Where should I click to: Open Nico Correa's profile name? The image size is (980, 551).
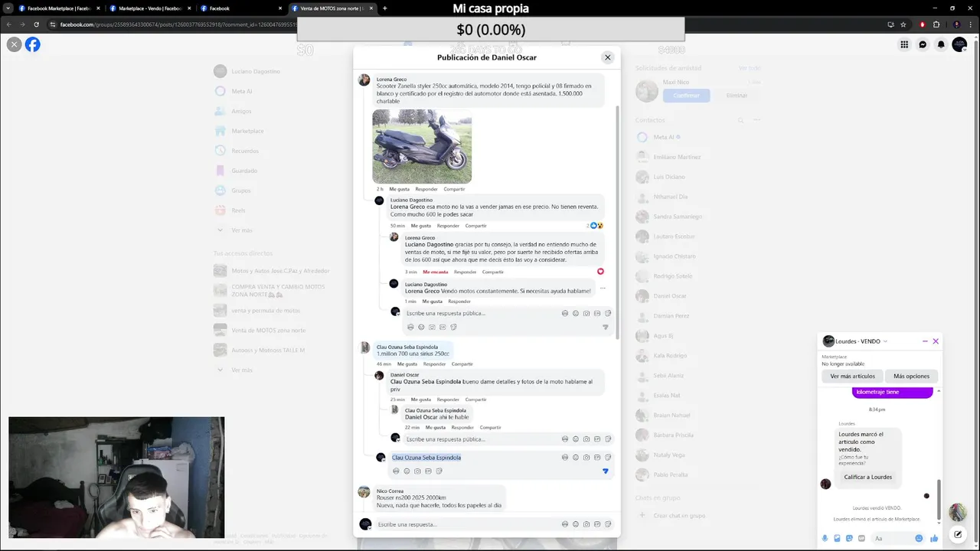point(390,491)
